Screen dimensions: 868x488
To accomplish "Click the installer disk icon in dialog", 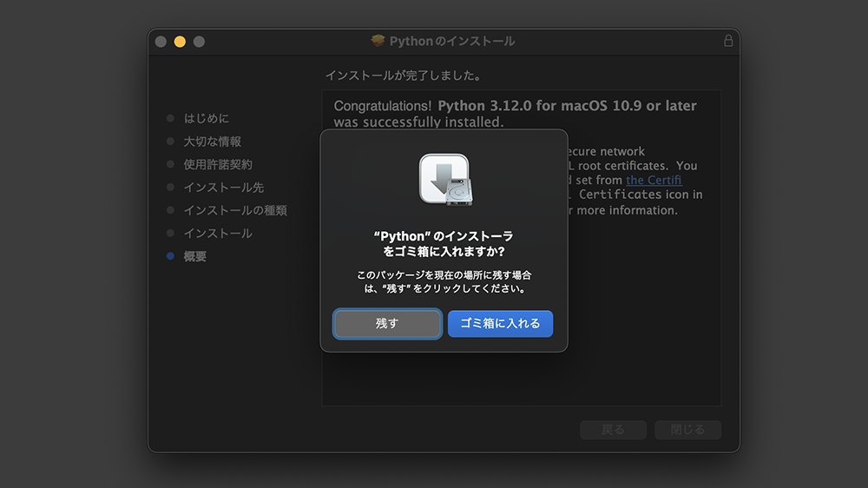I will coord(445,180).
